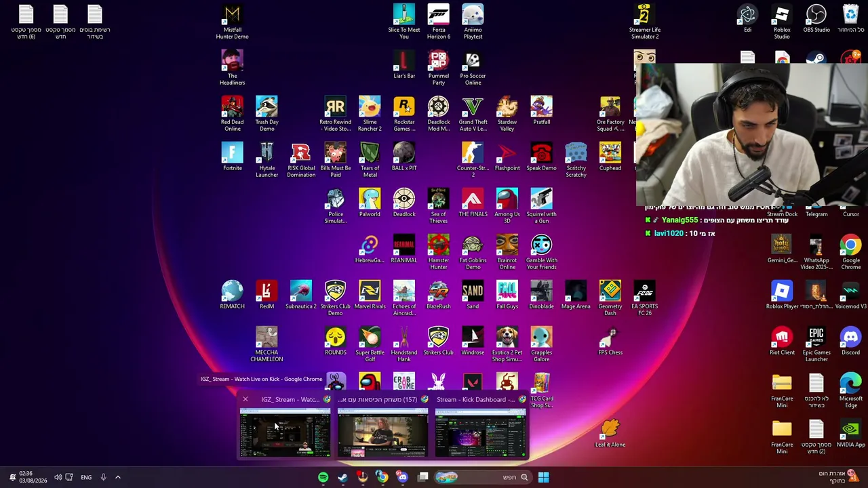Launch Stardew Valley from the desktop
This screenshot has width=868, height=488.
(507, 114)
